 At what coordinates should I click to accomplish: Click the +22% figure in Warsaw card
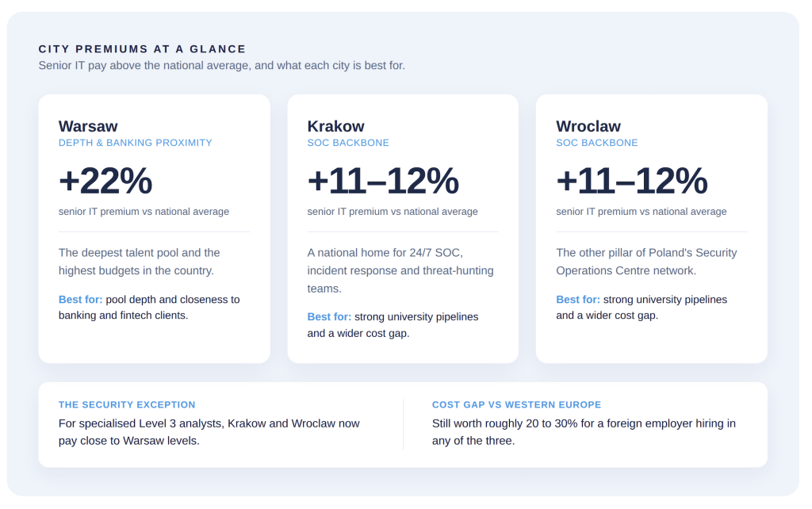tap(105, 181)
